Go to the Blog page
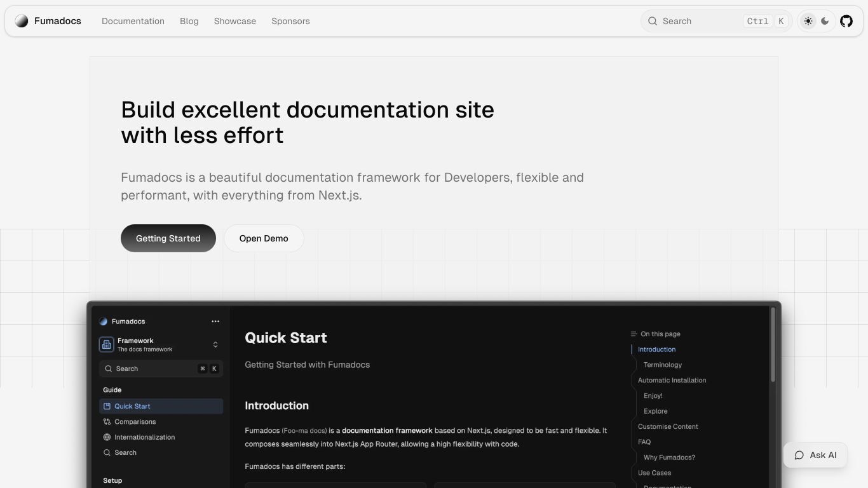Screen dimensions: 868x488 [x=189, y=21]
